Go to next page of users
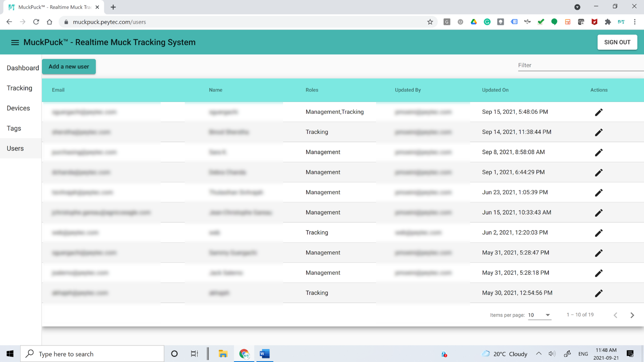Screen dimensions: 644x362 click(632, 315)
